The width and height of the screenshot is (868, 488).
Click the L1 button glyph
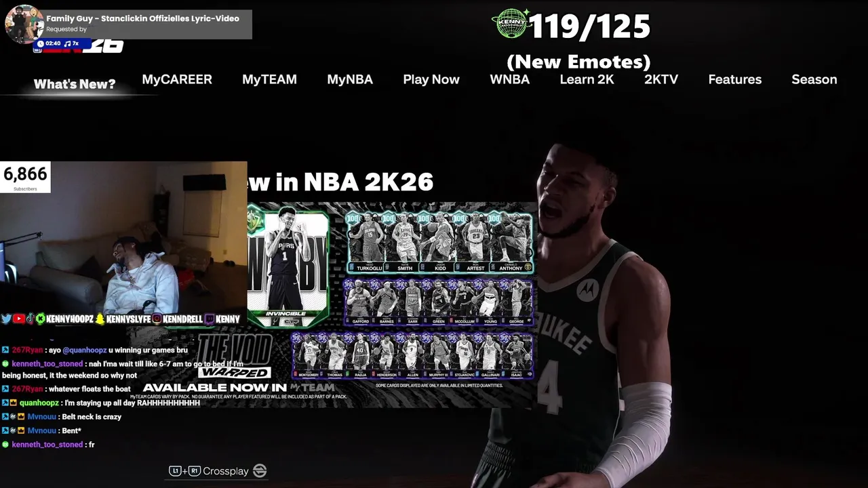click(175, 471)
